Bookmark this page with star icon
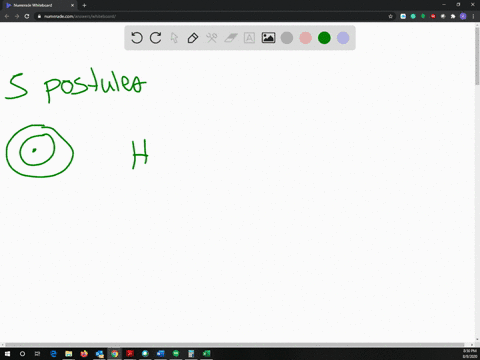480x360 pixels. (391, 16)
